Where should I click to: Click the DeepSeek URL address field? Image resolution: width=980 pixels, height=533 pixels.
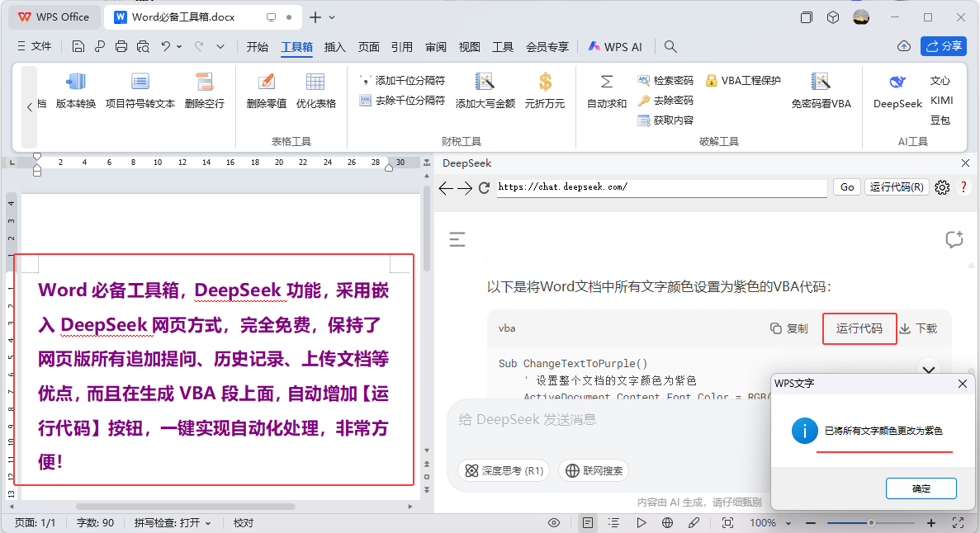(x=660, y=187)
